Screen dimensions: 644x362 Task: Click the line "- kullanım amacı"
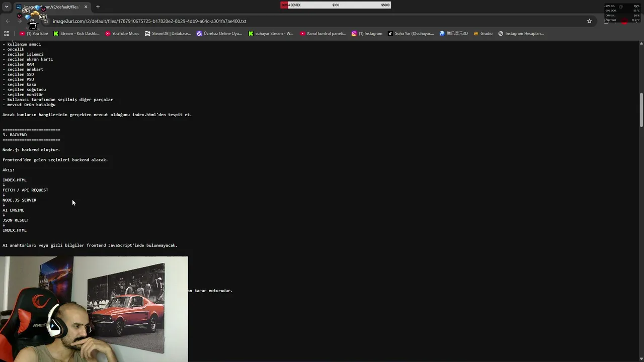[22, 44]
